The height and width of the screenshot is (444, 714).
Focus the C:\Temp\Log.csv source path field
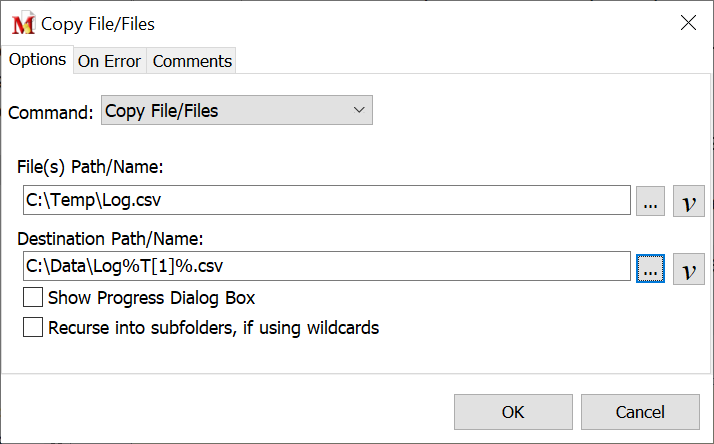point(326,201)
